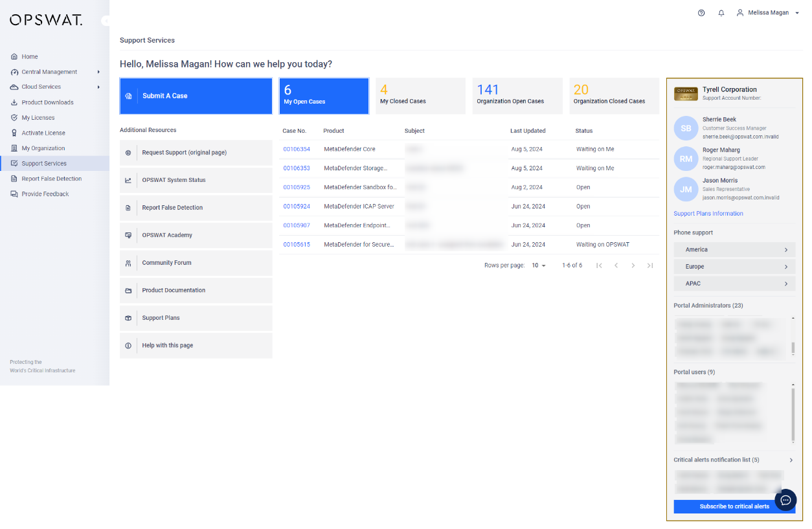
Task: Click the JM avatar for Jason Morris
Action: (686, 189)
